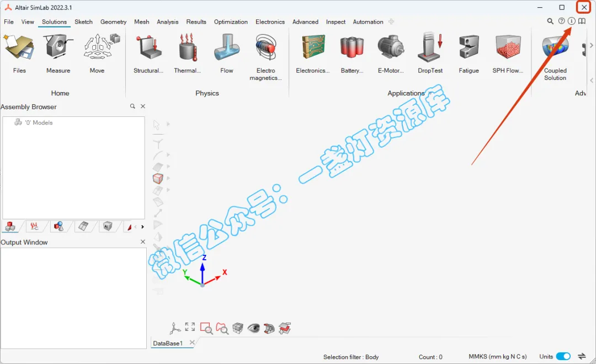Launch the Battery application
The image size is (596, 364).
tap(352, 53)
